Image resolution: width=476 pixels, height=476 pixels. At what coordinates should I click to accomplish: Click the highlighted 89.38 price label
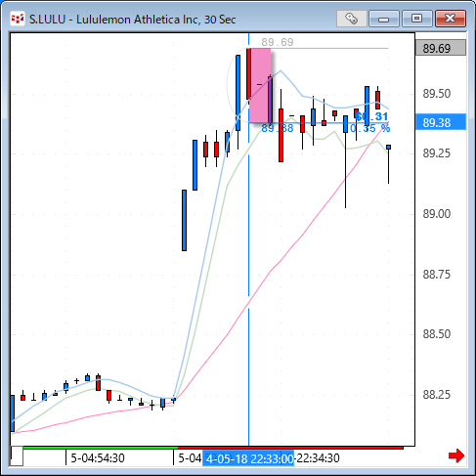[x=441, y=122]
